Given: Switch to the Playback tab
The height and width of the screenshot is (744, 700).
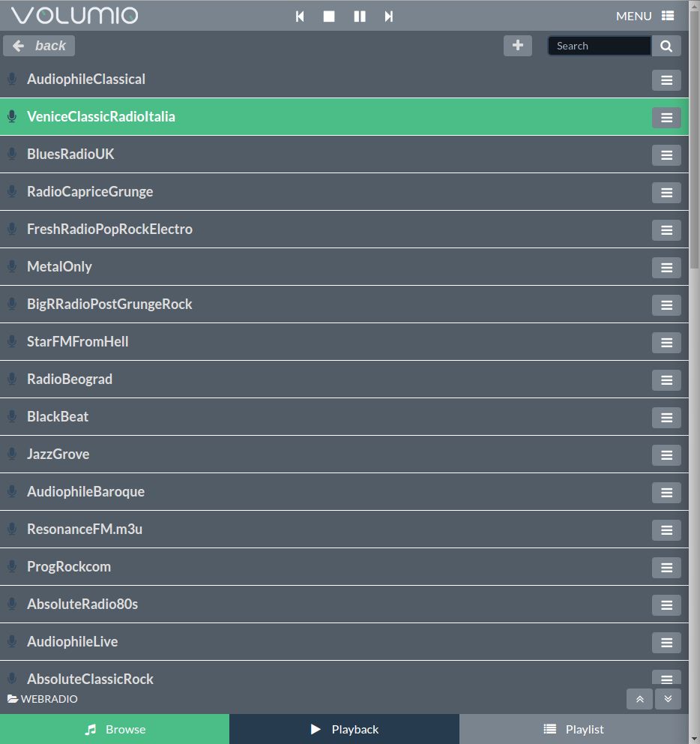Looking at the screenshot, I should tap(344, 729).
